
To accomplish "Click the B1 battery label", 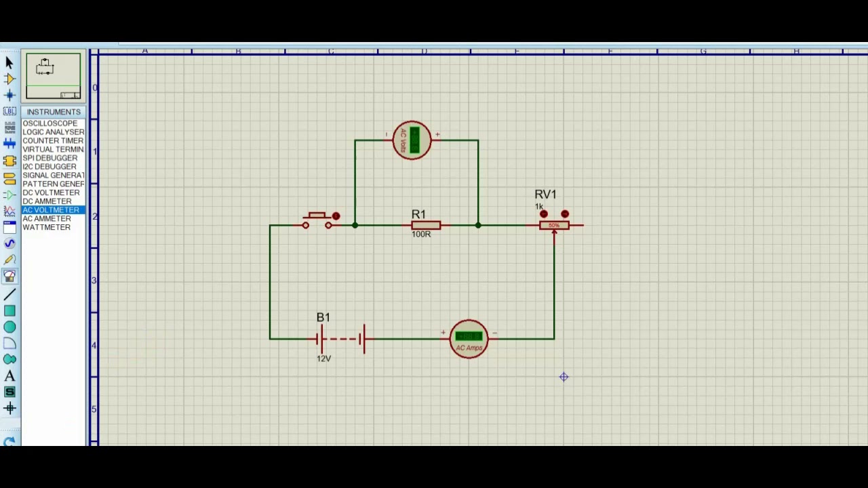I will coord(323,317).
